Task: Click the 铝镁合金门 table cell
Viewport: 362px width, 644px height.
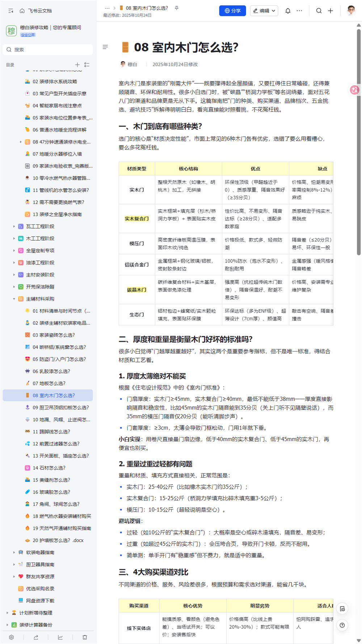Action: pos(137,265)
